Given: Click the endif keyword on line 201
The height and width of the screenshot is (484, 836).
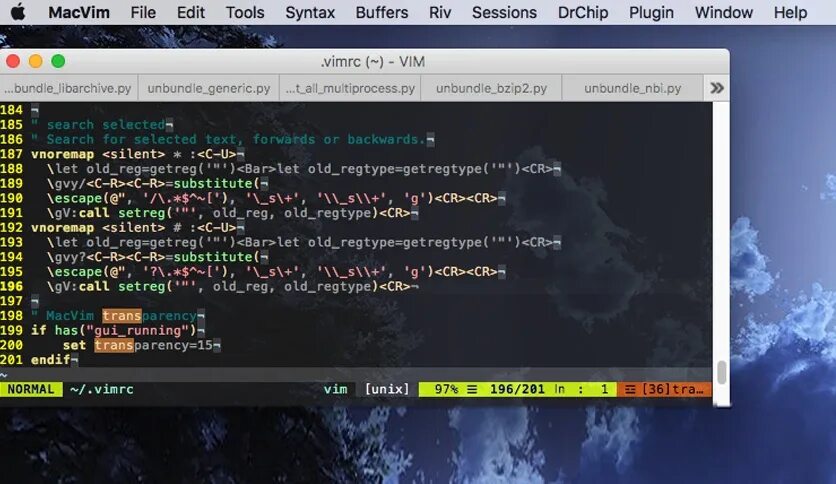Looking at the screenshot, I should pos(51,360).
